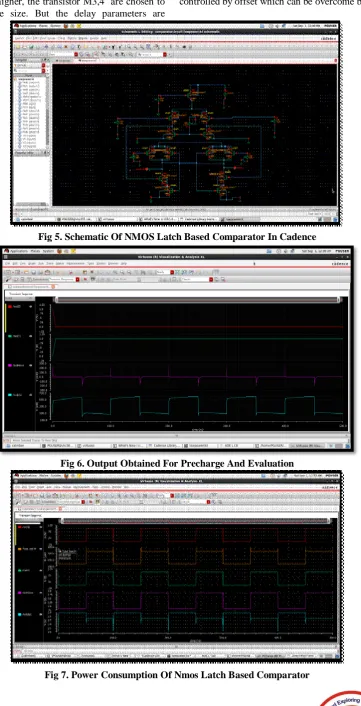This screenshot has height=706, width=361.
Task: Click the Fig 7 Power Consumption caption
Action: [x=177, y=675]
